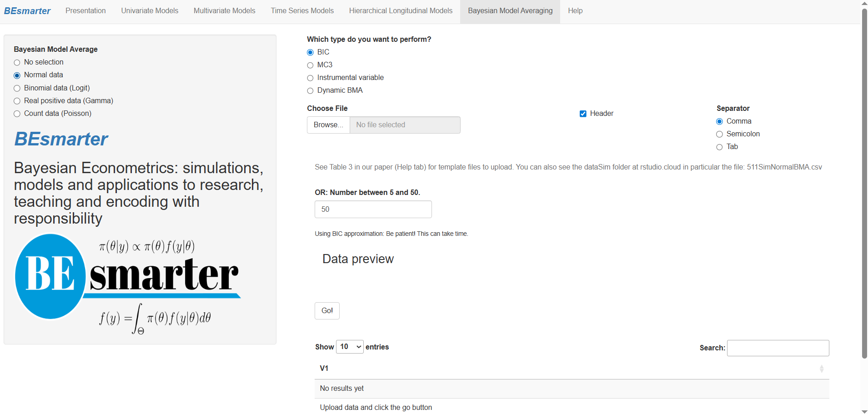Click the page vertical scrollbar
Image resolution: width=868 pixels, height=414 pixels.
(x=864, y=182)
